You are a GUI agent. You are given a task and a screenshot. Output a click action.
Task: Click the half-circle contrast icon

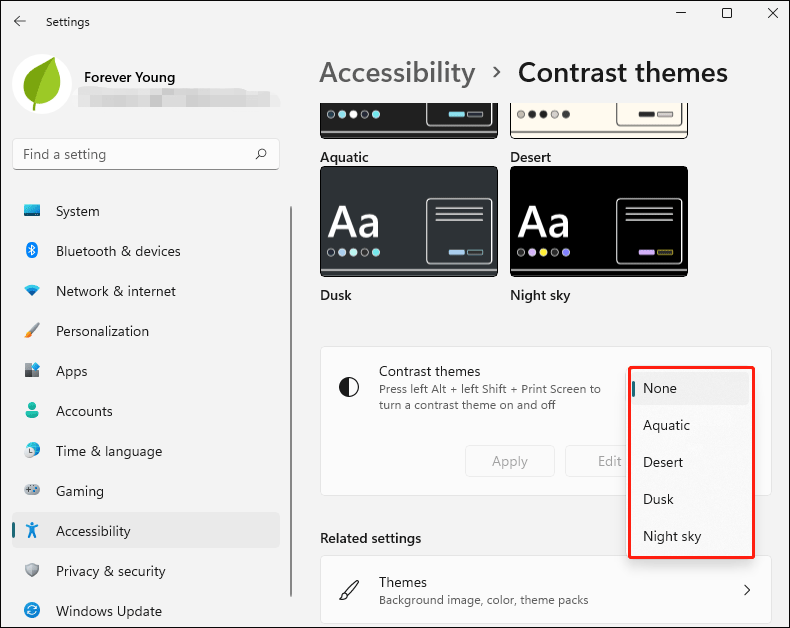point(349,387)
